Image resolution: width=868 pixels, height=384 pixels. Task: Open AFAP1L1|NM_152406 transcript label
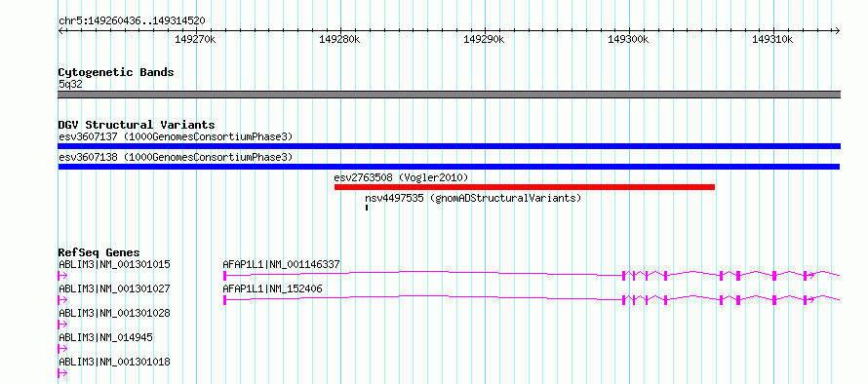272,288
